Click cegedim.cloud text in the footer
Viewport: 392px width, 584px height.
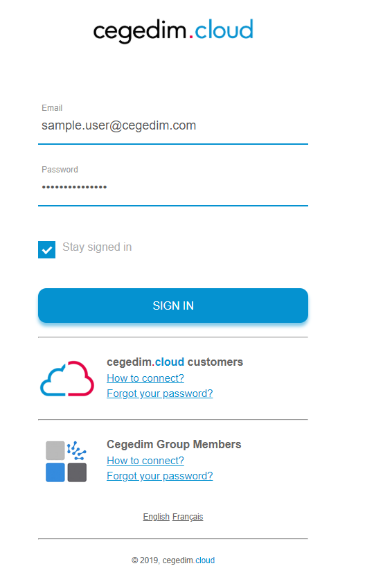(189, 560)
